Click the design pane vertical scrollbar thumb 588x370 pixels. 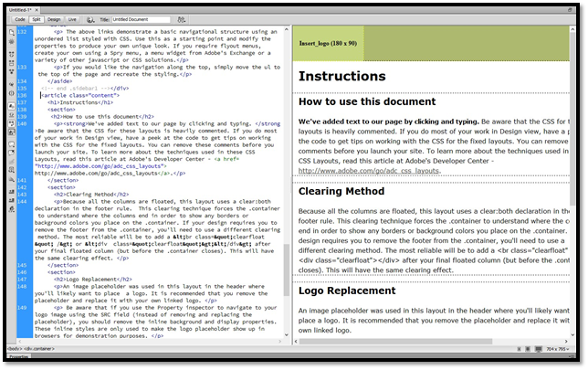(572, 118)
